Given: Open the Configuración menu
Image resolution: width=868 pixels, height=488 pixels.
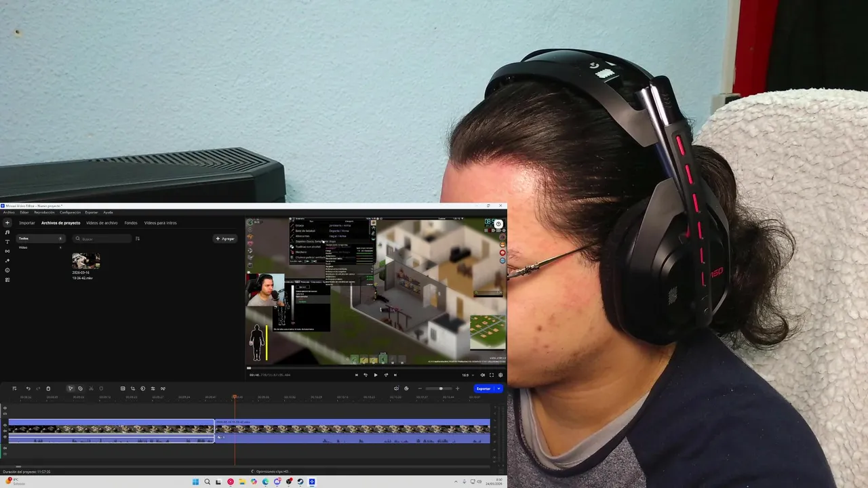Looking at the screenshot, I should tap(70, 212).
